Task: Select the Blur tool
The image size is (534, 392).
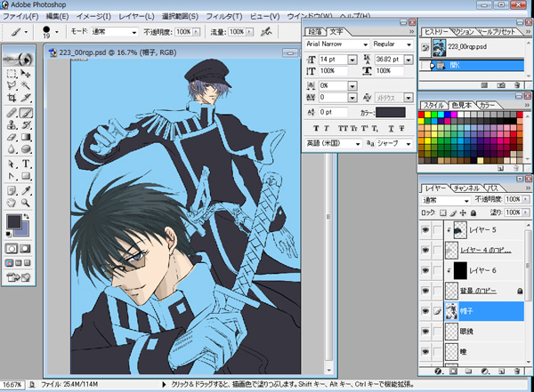Action: point(12,149)
